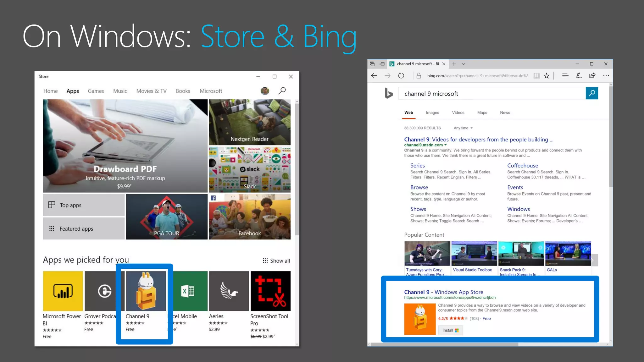Expand channel9.msdn.com result arrow
The height and width of the screenshot is (362, 644).
tap(445, 145)
